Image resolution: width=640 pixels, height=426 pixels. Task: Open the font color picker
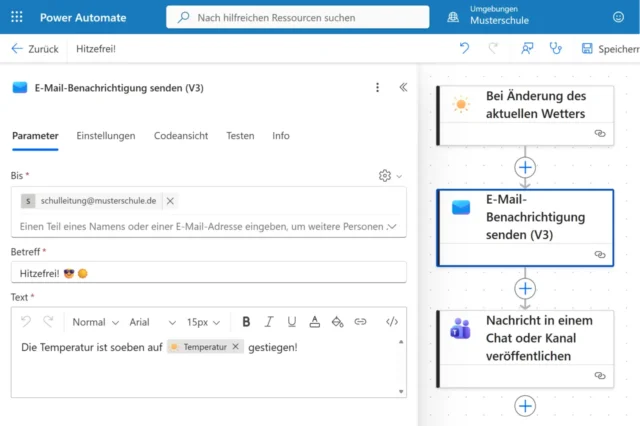[314, 322]
